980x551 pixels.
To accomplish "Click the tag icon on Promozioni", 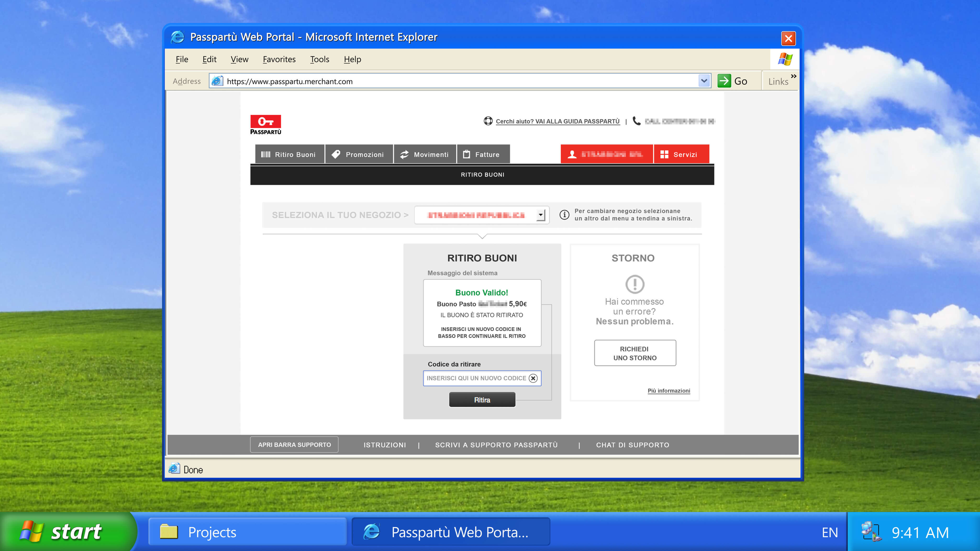I will click(335, 154).
